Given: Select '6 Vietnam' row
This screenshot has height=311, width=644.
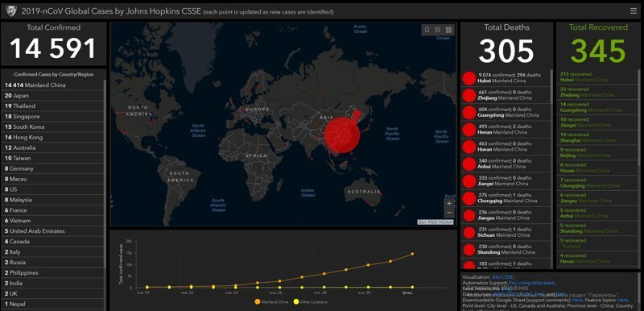Looking at the screenshot, I should 52,221.
